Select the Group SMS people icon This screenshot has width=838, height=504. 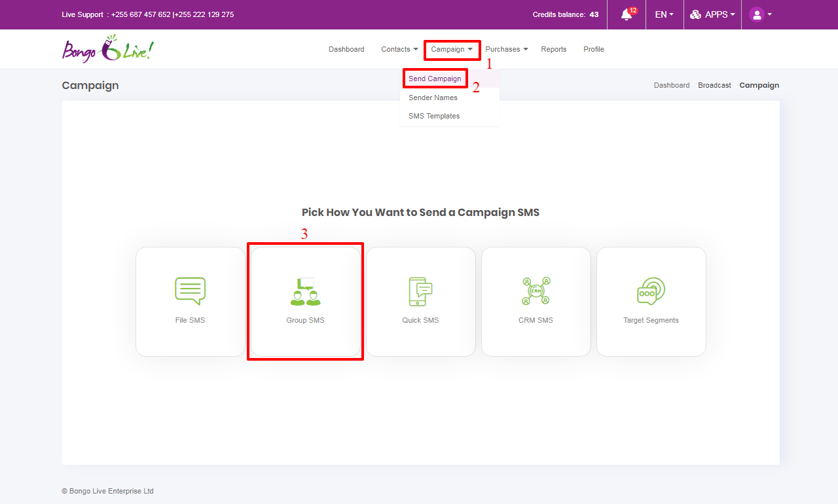click(x=305, y=291)
